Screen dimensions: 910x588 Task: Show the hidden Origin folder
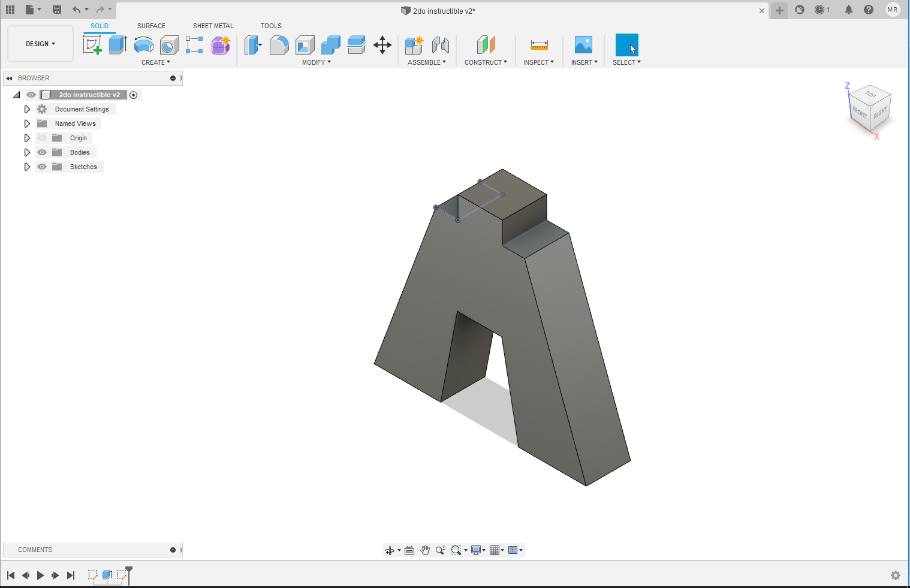point(42,138)
